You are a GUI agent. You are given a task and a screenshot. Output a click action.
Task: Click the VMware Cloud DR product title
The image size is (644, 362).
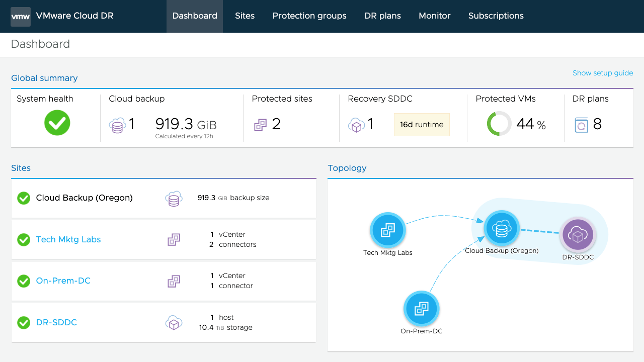coord(75,16)
